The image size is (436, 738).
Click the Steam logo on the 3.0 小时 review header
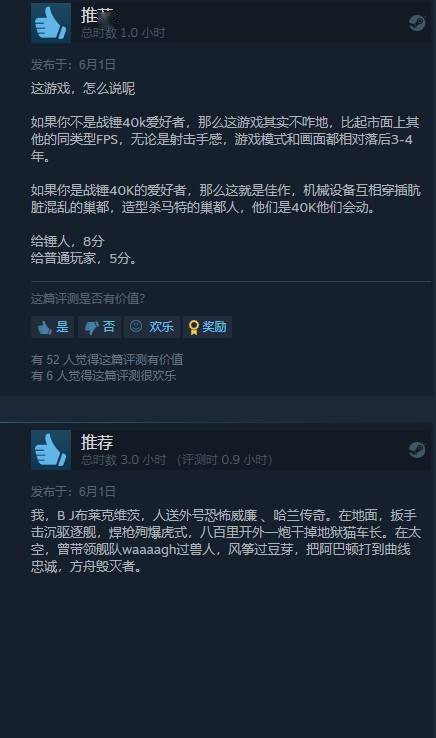click(417, 450)
